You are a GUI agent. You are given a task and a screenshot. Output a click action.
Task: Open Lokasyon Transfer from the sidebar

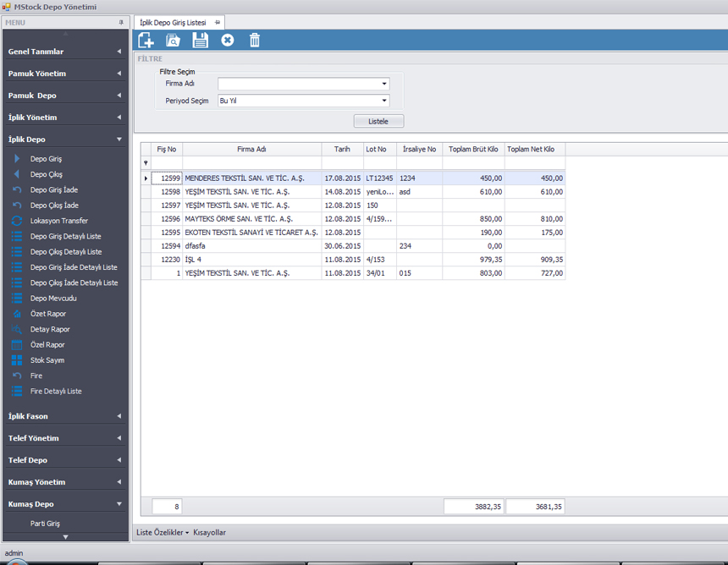coord(58,221)
